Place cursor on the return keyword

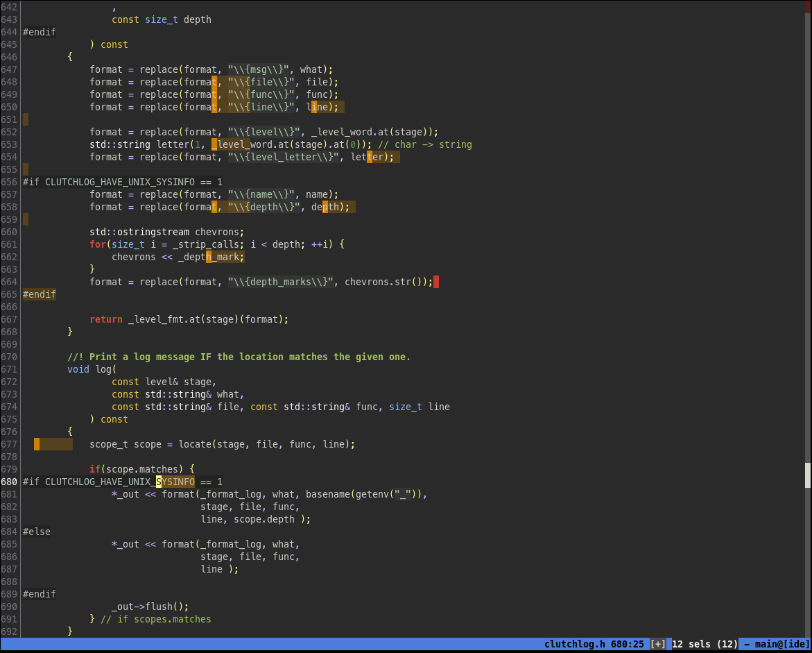tap(106, 319)
